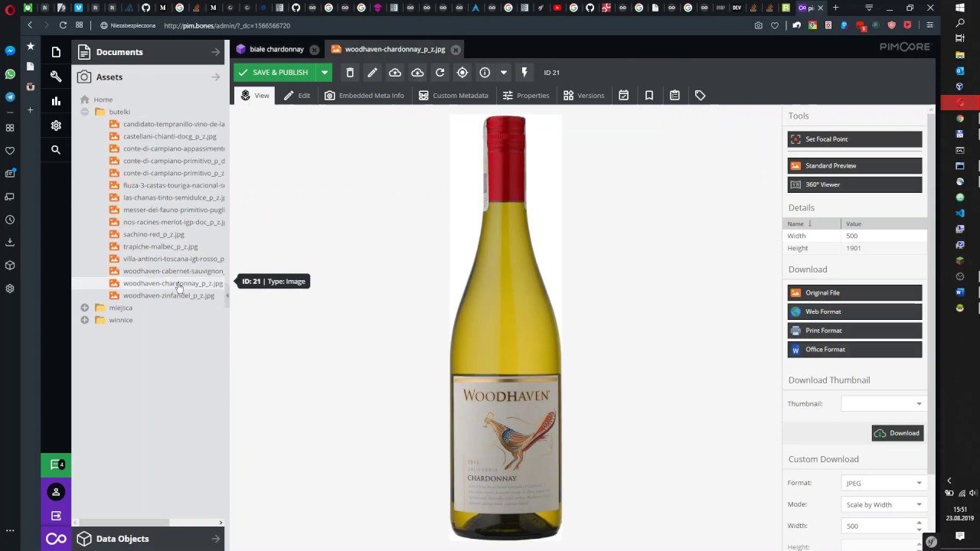Open the dropdown arrow next to info icon
This screenshot has height=551, width=980.
(504, 73)
